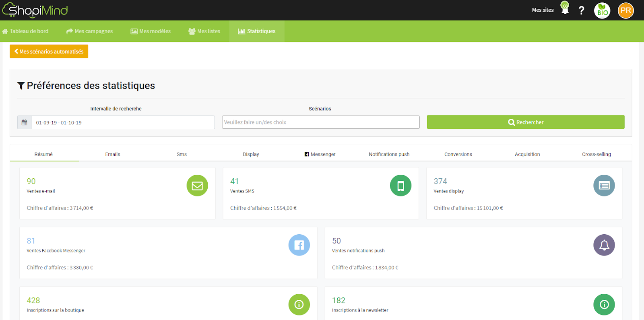Click the chart icon of Statistiques
The width and height of the screenshot is (644, 320).
point(242,31)
